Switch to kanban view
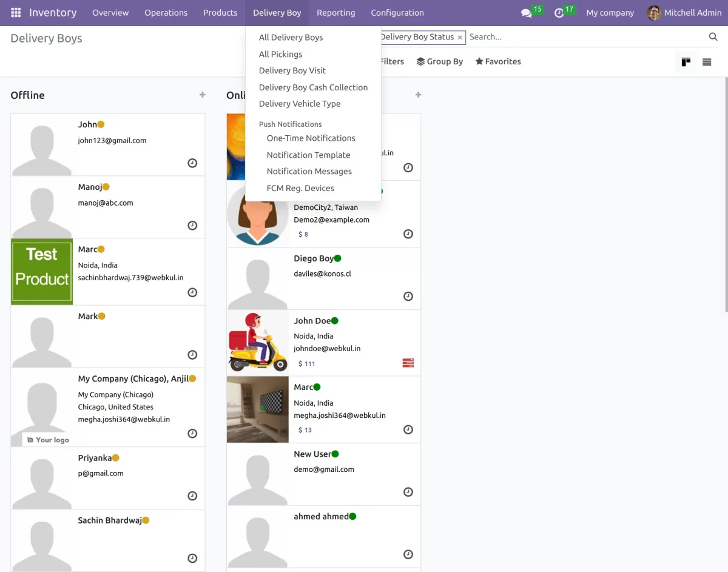Viewport: 728px width, 572px height. [686, 62]
